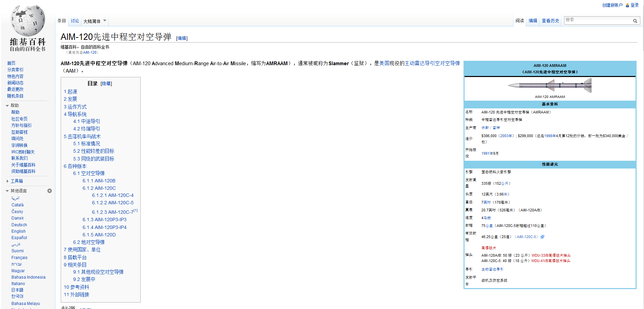
Task: Open 询问处 sidebar link
Action: [x=17, y=138]
